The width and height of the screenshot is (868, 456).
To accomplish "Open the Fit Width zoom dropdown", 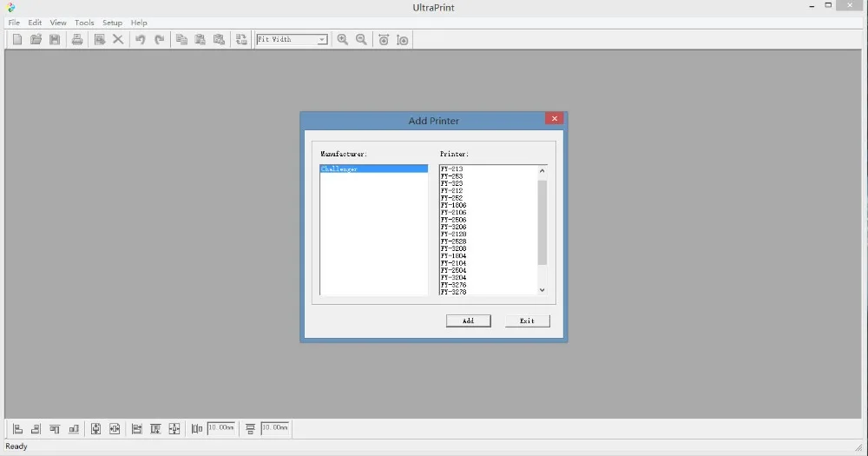I will 322,40.
